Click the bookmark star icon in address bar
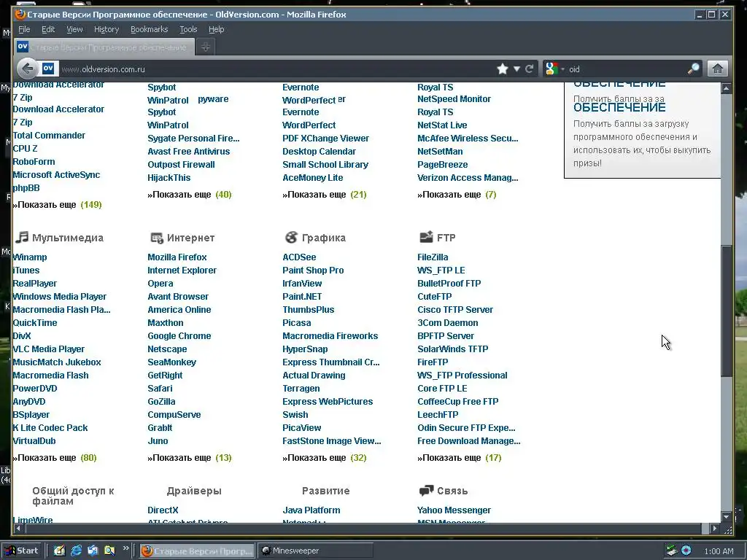 (x=502, y=69)
